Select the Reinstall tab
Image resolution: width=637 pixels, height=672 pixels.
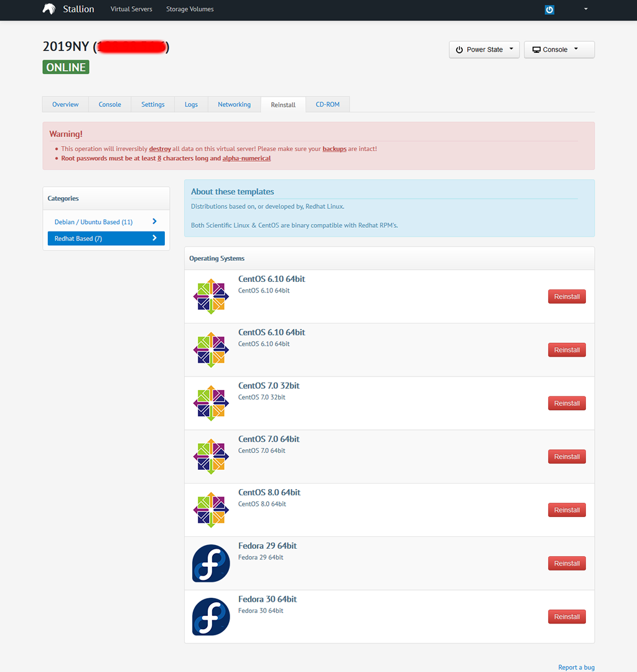point(283,105)
